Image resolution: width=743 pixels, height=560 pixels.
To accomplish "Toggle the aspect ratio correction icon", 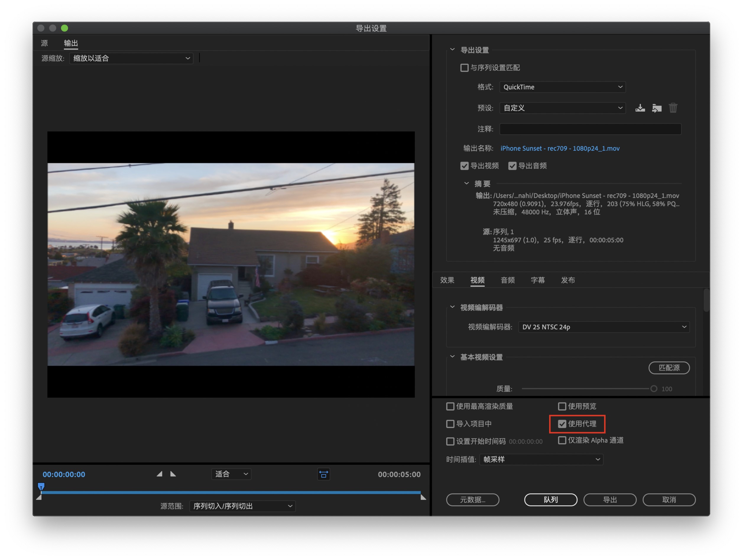I will pyautogui.click(x=323, y=474).
